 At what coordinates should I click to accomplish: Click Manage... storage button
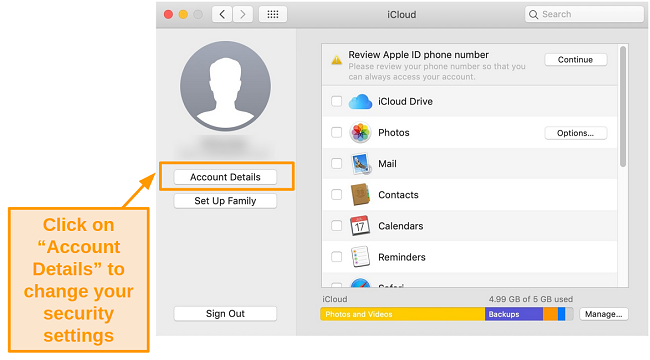pyautogui.click(x=604, y=314)
